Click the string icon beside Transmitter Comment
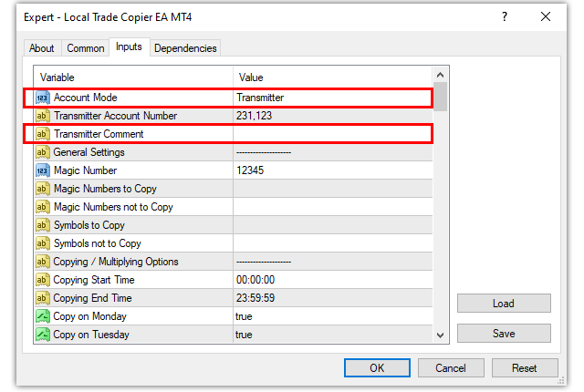 coord(42,134)
